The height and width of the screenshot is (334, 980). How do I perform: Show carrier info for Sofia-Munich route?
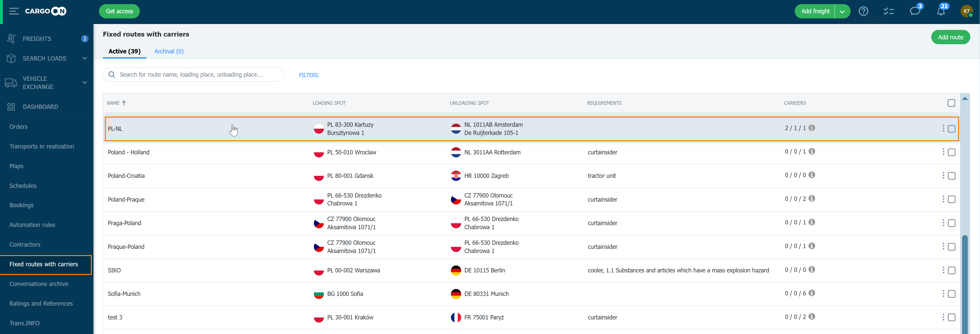[x=812, y=293]
